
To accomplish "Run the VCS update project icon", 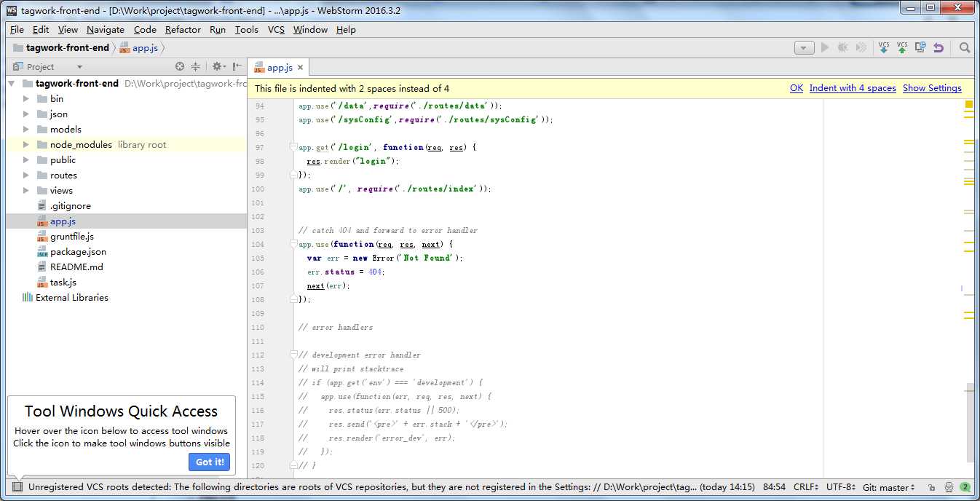I will click(884, 47).
